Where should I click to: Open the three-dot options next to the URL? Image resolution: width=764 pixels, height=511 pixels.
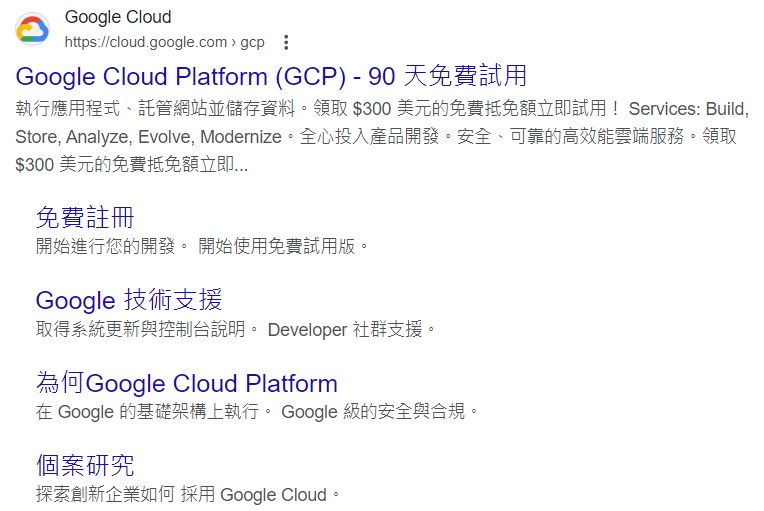pos(286,42)
